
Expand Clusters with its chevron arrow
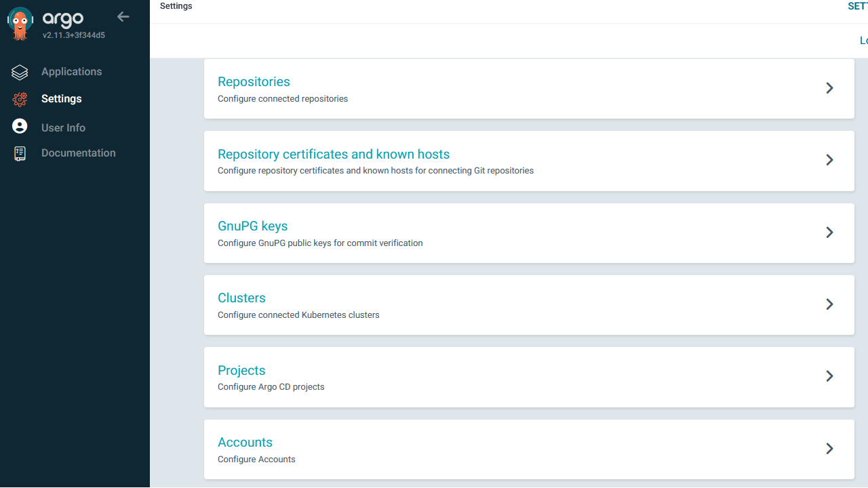click(829, 304)
